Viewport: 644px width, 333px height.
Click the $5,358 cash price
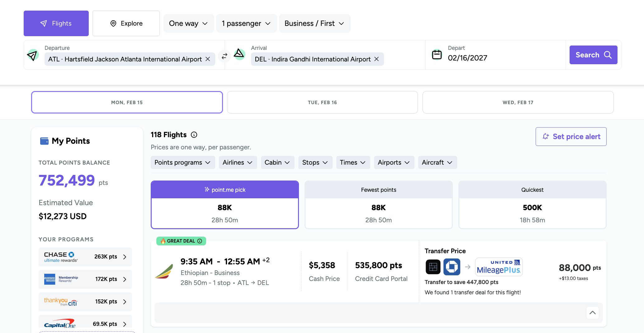click(322, 265)
